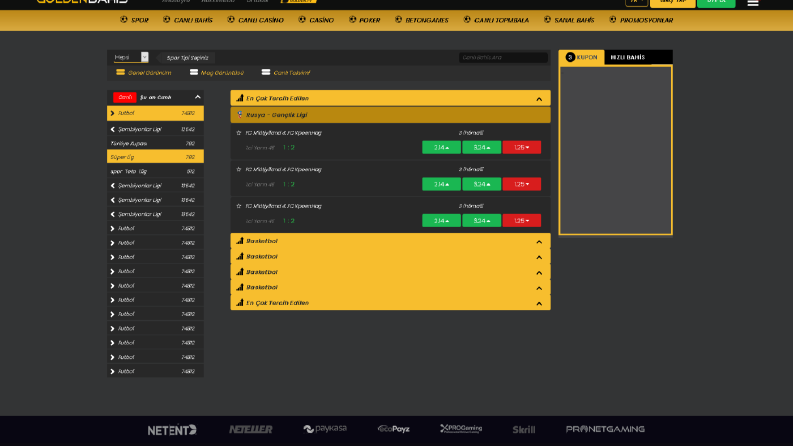The height and width of the screenshot is (446, 793).
Task: Click the NETELLER logo in footer
Action: [x=250, y=429]
